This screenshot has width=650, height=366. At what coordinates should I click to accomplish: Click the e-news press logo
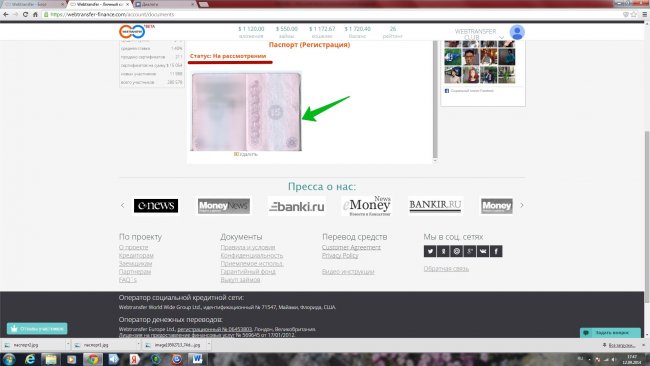(x=156, y=206)
